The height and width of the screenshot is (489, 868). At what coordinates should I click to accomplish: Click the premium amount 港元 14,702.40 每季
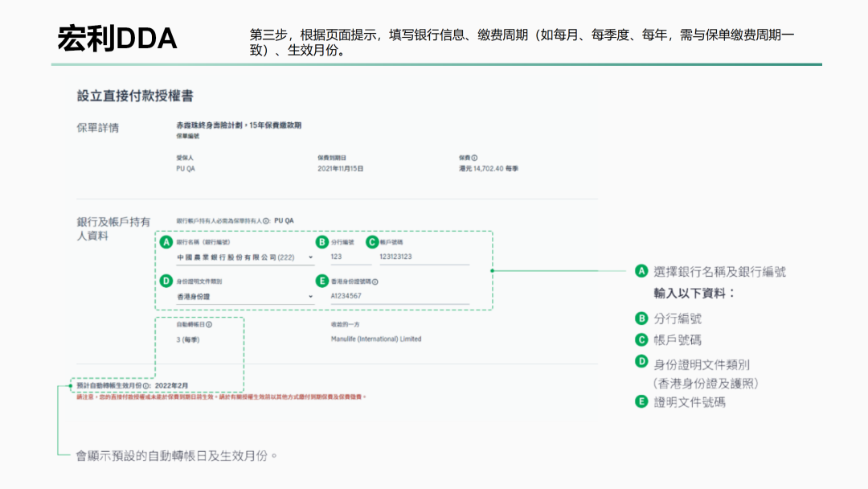point(489,168)
